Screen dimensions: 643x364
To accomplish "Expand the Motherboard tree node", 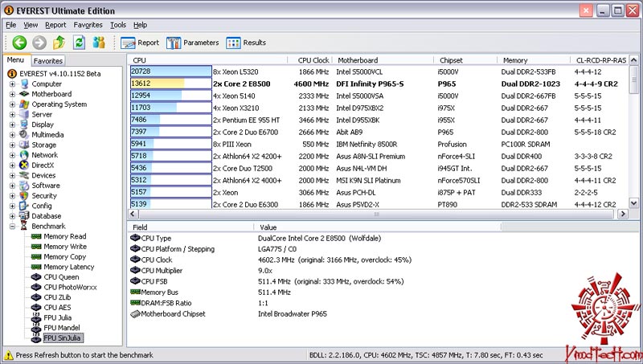I will tap(12, 94).
